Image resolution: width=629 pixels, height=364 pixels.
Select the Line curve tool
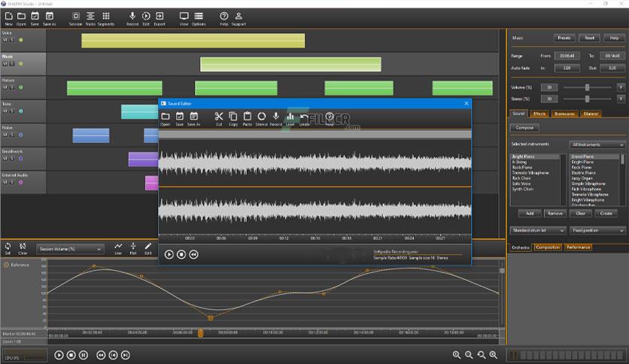118,248
